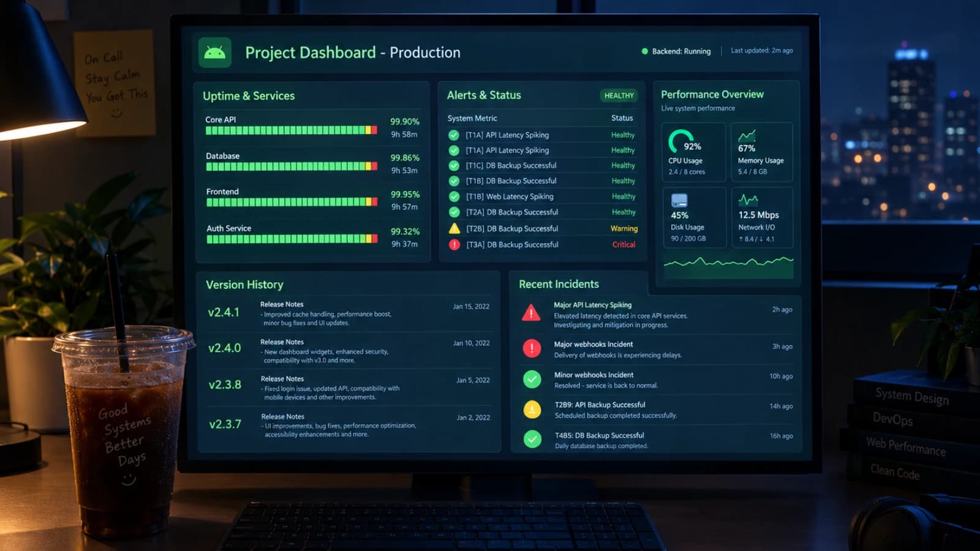Click the Memory Usage chart icon
Image resolution: width=980 pixels, height=551 pixels.
747,136
